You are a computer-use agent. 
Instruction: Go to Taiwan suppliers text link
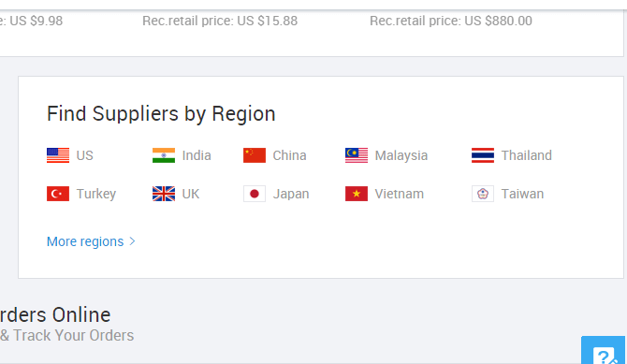pos(522,194)
